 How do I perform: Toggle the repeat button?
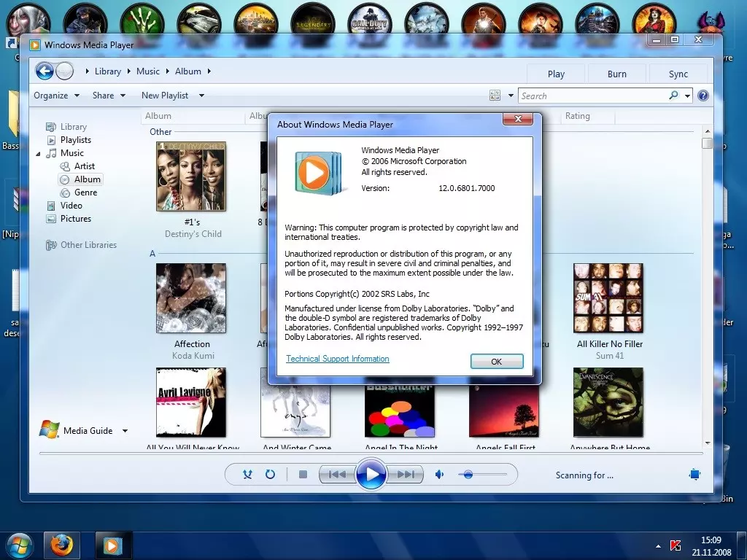click(x=270, y=475)
